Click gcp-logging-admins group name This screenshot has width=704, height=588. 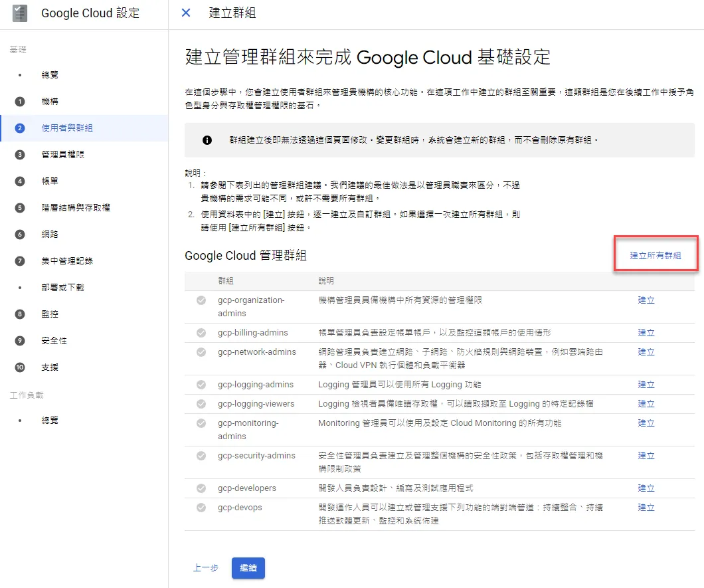[256, 385]
